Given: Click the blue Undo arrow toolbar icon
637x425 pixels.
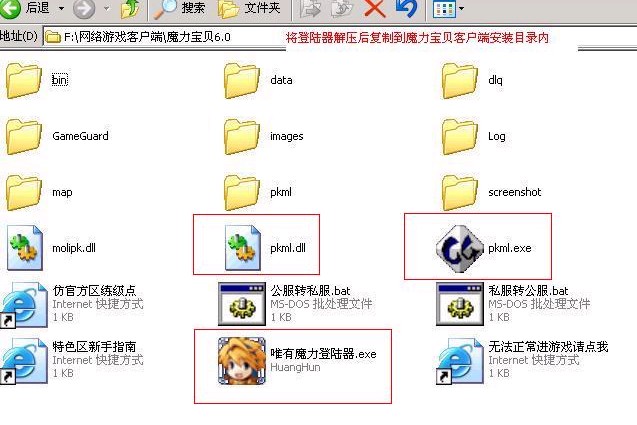Looking at the screenshot, I should [x=407, y=9].
